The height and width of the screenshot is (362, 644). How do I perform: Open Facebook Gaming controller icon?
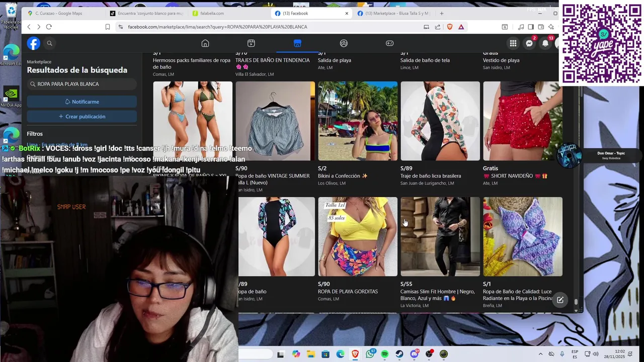389,43
